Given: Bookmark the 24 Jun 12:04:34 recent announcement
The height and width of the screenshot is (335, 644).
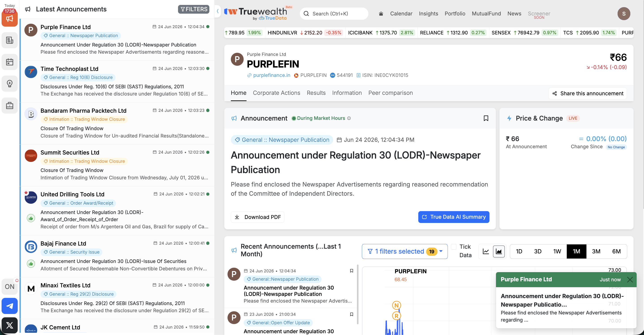Looking at the screenshot, I should tap(352, 271).
